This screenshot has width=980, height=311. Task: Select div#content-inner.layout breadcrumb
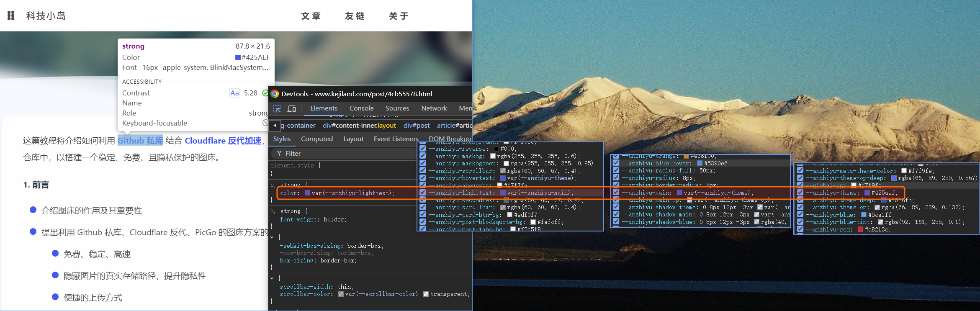point(359,126)
